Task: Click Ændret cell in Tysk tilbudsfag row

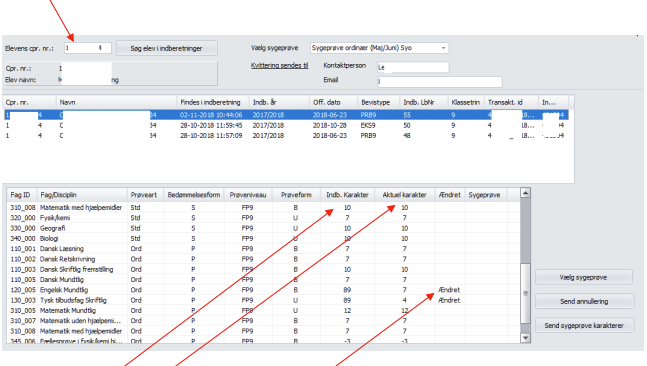Action: point(449,300)
